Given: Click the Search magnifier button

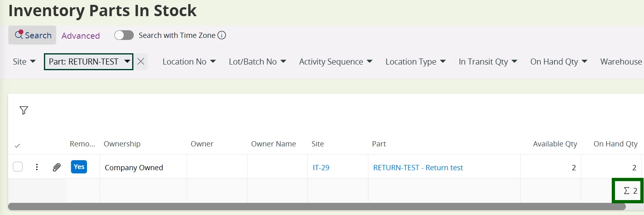Looking at the screenshot, I should [x=32, y=35].
